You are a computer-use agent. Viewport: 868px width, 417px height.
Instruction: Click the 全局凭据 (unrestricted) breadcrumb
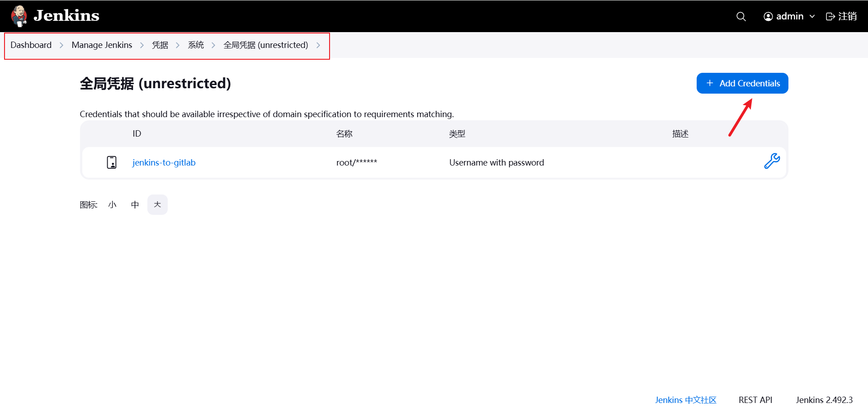(266, 45)
